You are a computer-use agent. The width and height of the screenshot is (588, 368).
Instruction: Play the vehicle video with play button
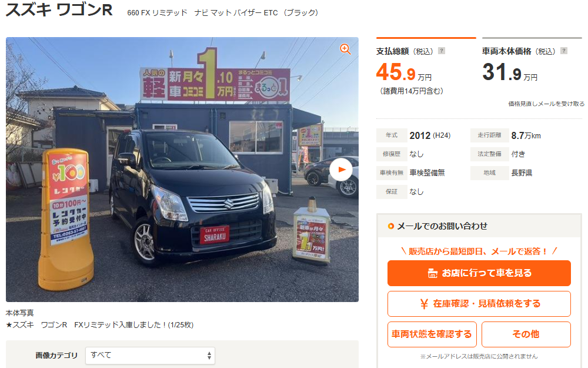click(341, 170)
